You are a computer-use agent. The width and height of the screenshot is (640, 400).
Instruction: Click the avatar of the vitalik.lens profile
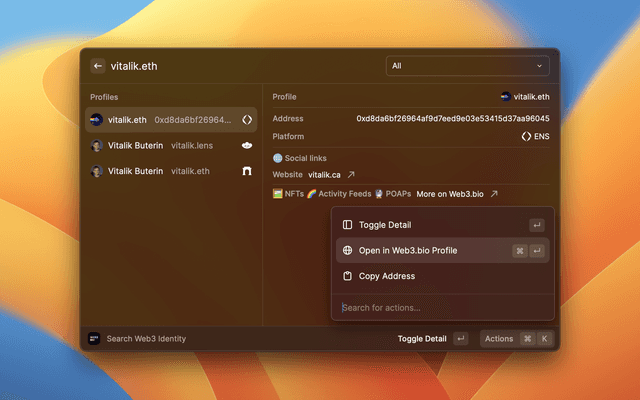(97, 145)
